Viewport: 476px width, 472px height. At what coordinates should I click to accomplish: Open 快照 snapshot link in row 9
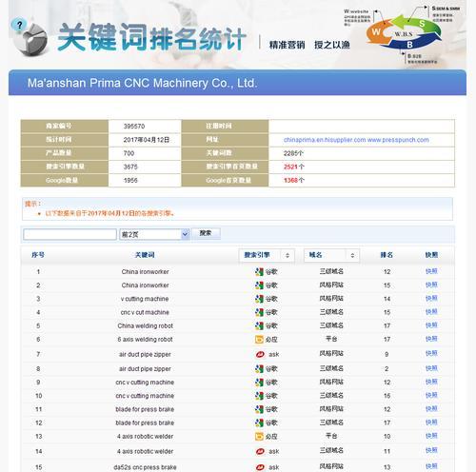click(x=431, y=382)
